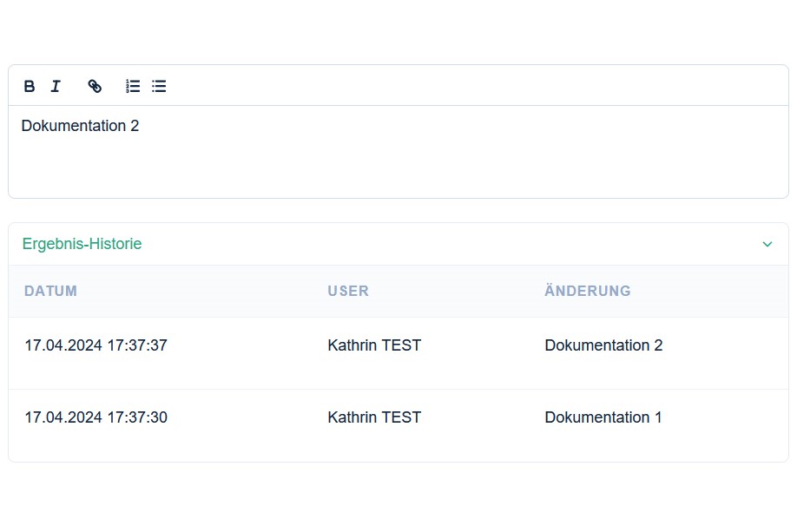Apply numbered list formatting
The height and width of the screenshot is (532, 797).
(133, 87)
